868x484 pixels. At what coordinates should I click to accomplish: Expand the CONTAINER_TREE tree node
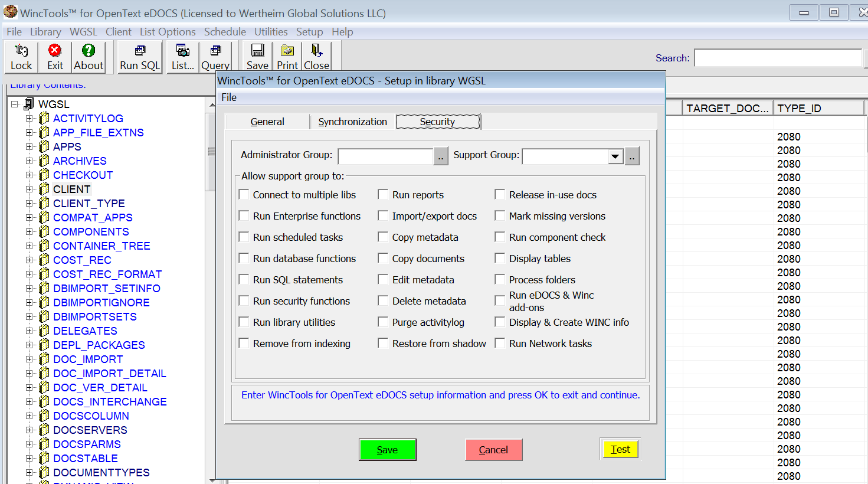click(29, 246)
